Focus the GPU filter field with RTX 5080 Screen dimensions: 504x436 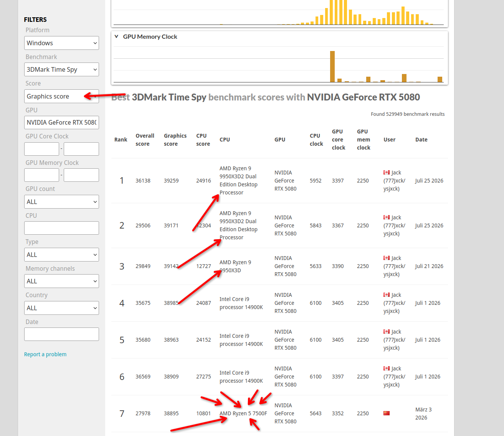point(61,122)
